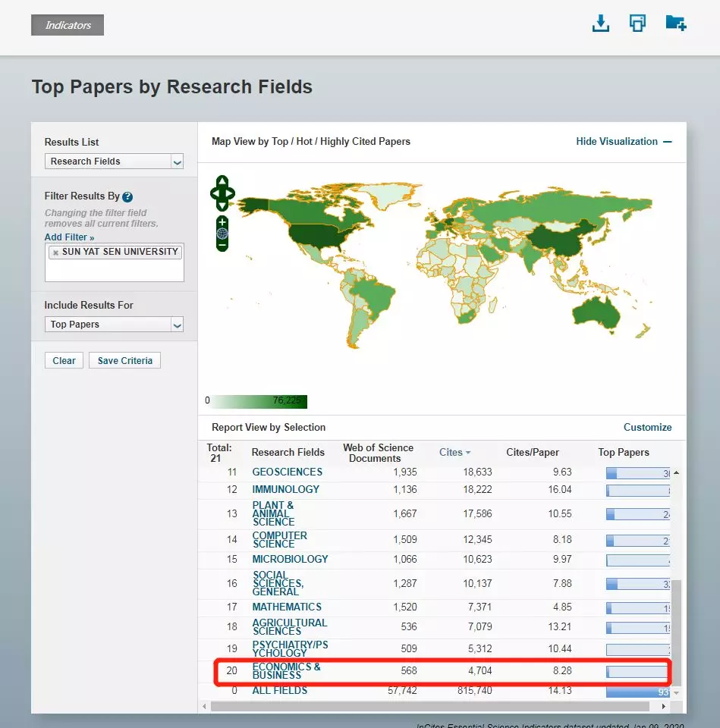
Task: Open the Filter Results By help icon
Action: coord(127,197)
